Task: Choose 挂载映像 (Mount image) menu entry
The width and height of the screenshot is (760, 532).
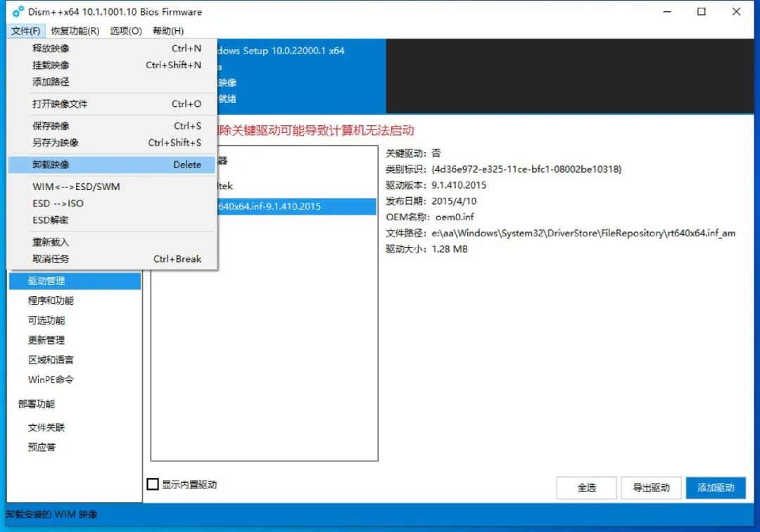Action: click(44, 65)
